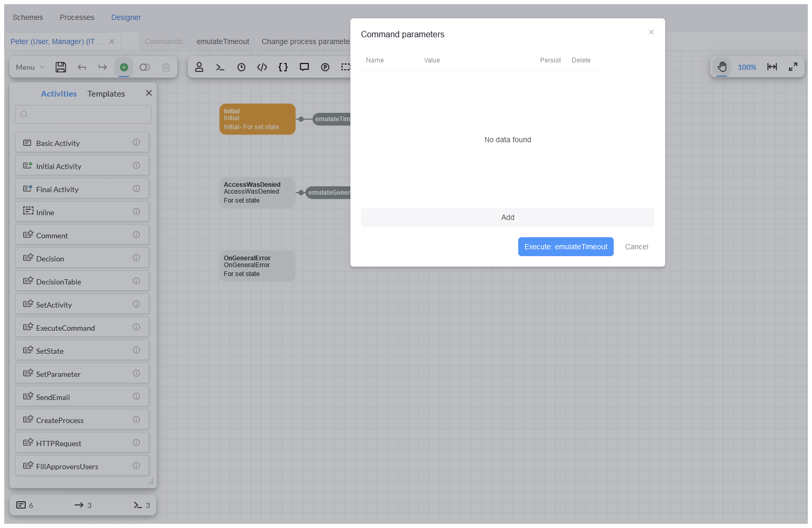Show info for SetState activity
The height and width of the screenshot is (528, 812).
[x=136, y=350]
